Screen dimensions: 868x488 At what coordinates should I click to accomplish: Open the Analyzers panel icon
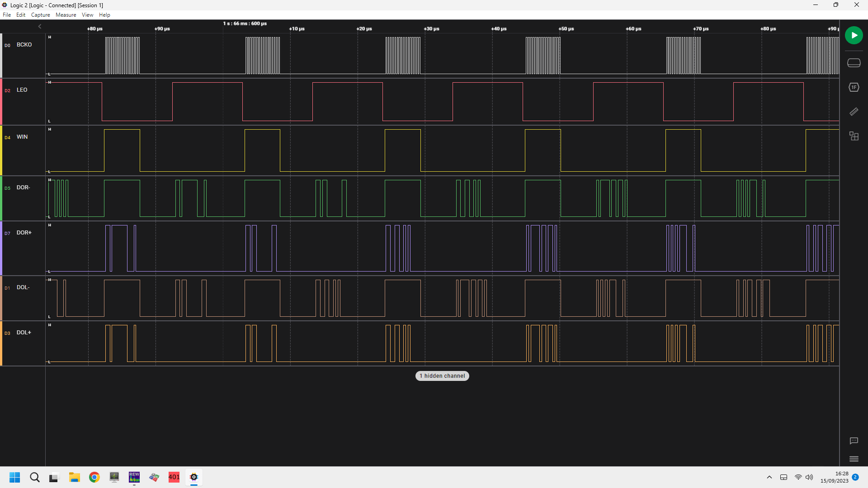[x=854, y=87]
